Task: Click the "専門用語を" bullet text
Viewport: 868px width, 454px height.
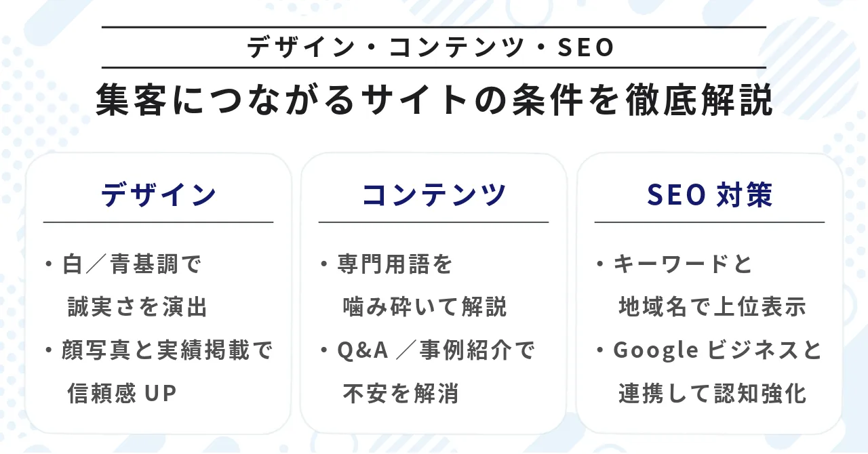Action: [395, 264]
